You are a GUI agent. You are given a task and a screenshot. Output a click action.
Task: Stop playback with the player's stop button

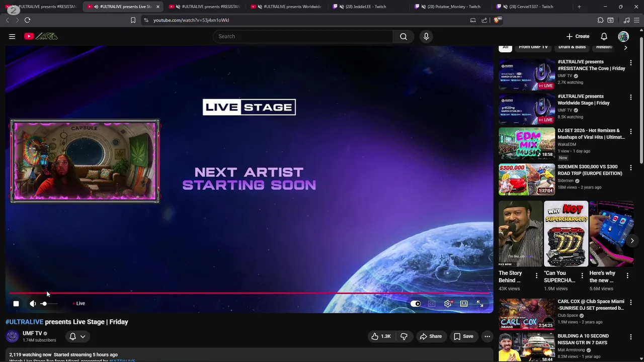coord(16,304)
